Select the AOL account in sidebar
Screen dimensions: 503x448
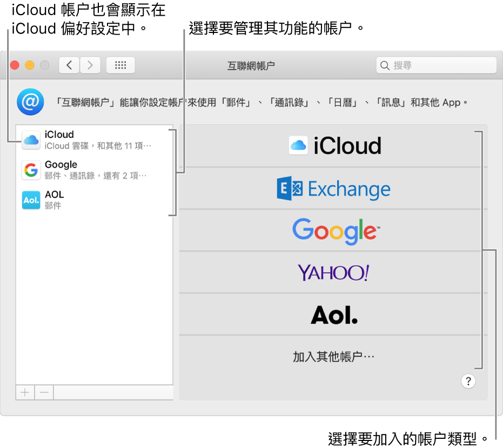tap(95, 200)
